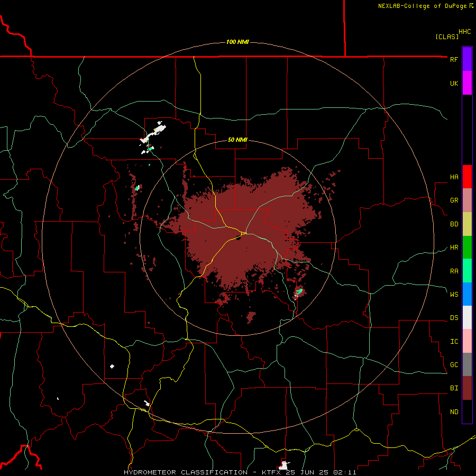Click the "GC" legend label
The height and width of the screenshot is (476, 476).
point(454,365)
